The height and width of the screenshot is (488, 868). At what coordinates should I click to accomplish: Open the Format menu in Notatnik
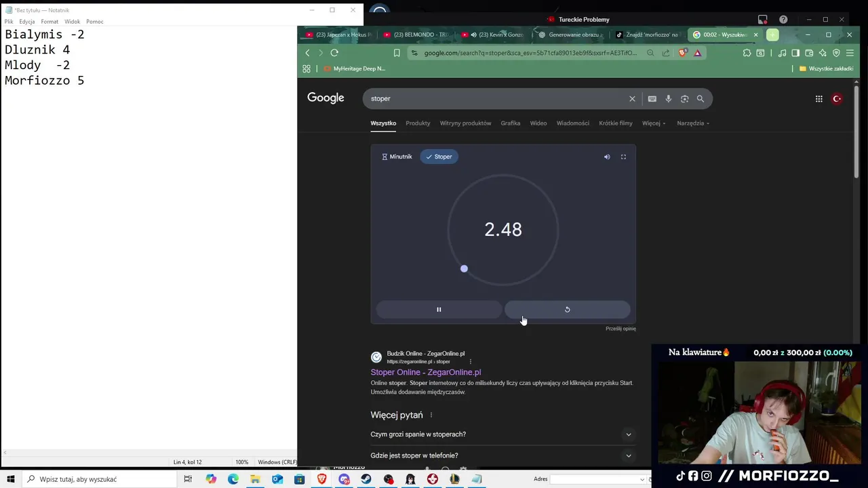coord(50,22)
